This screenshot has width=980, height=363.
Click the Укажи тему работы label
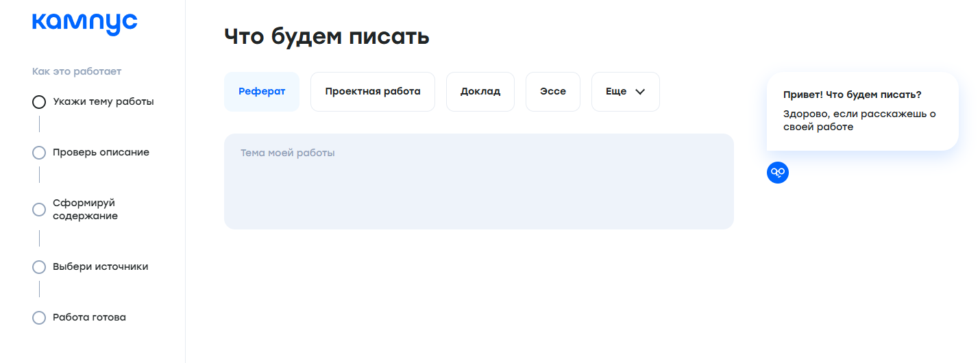tap(103, 101)
